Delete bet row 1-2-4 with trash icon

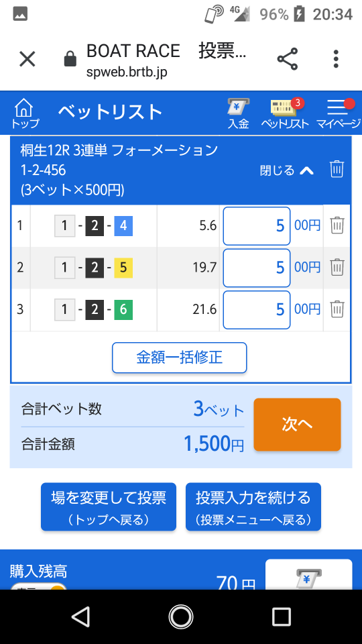point(337,225)
